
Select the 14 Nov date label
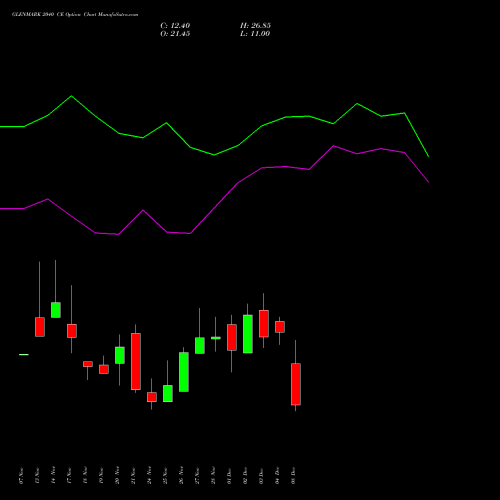coord(54,476)
